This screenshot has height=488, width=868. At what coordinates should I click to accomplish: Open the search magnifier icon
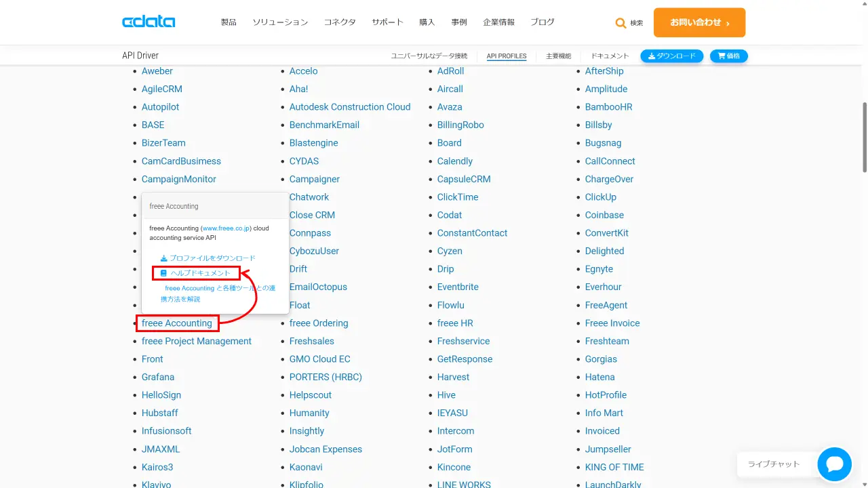click(620, 23)
